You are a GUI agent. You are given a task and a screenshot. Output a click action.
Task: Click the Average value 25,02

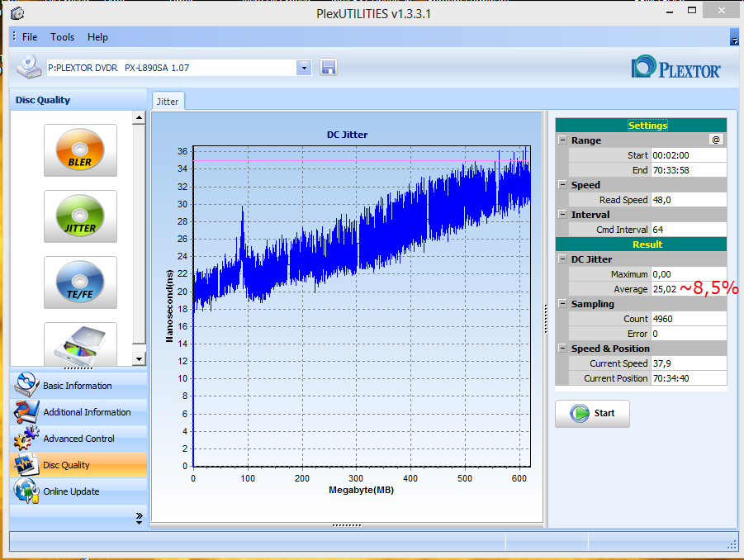click(x=664, y=289)
